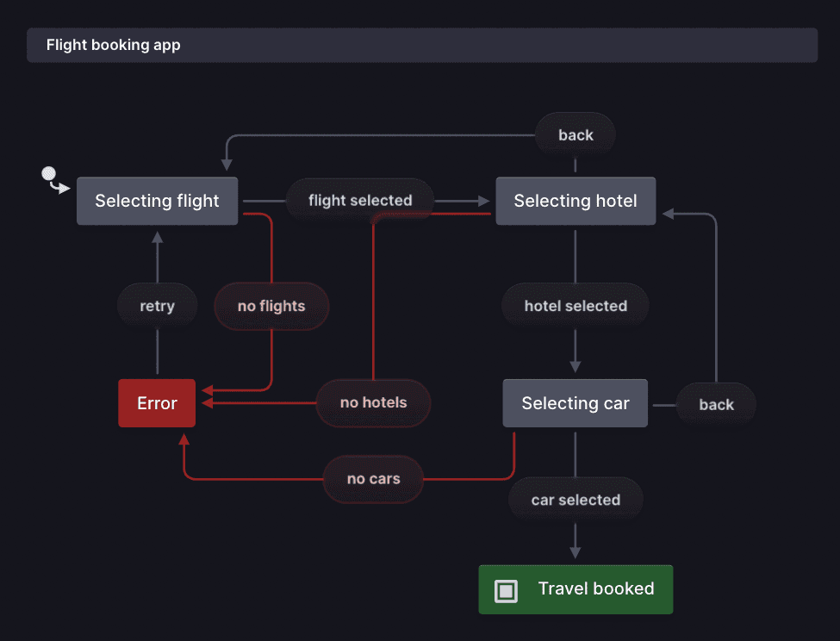Click the "flight selected" transition label

coord(359,200)
